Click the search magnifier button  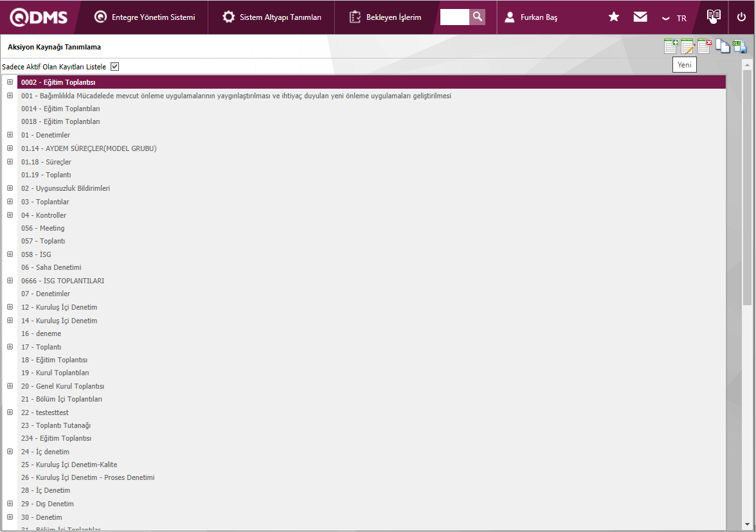[477, 17]
